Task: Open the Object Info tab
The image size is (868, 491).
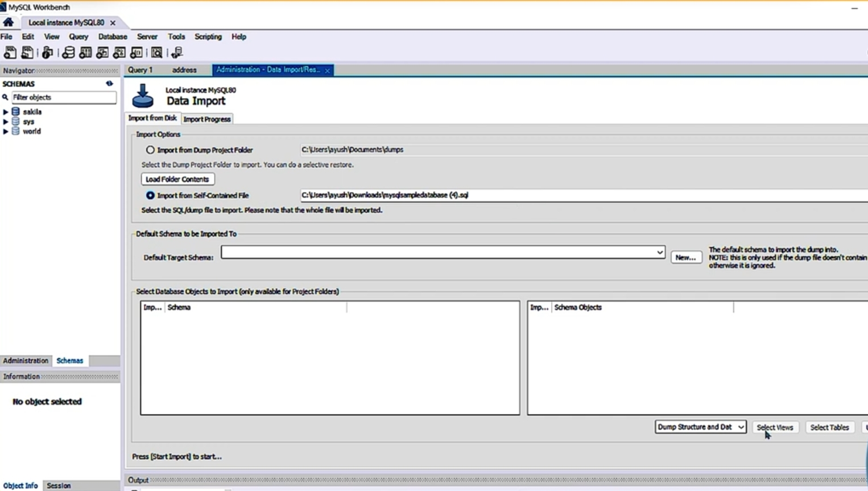Action: tap(20, 486)
